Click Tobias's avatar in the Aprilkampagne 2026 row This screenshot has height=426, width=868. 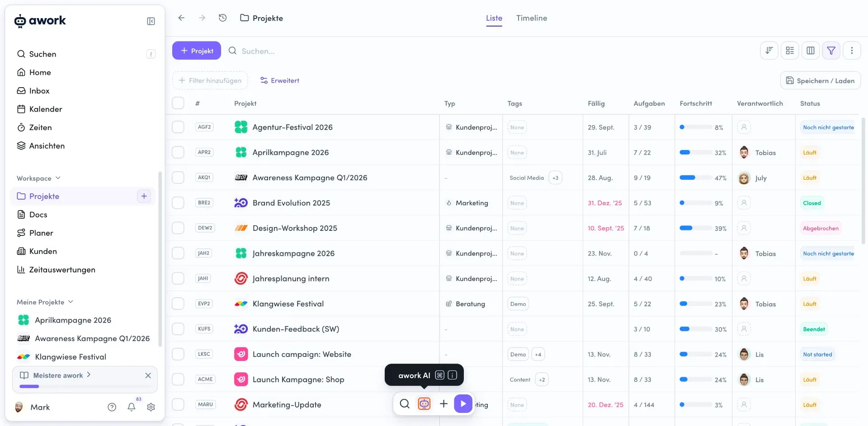(x=744, y=152)
